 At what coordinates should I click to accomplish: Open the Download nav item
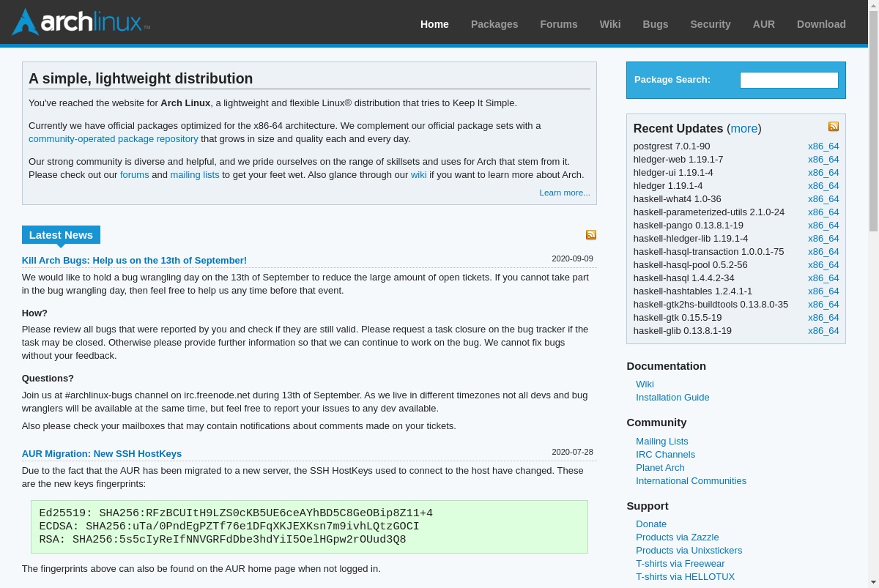(821, 24)
